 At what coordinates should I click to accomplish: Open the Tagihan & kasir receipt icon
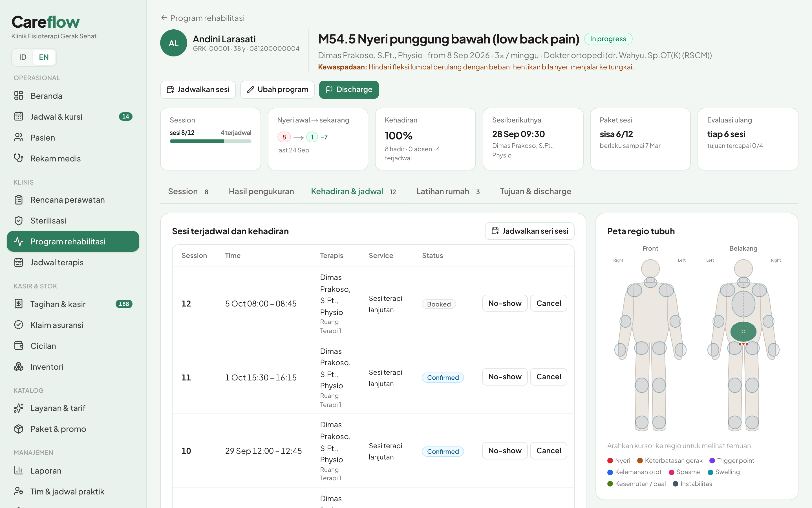pos(18,304)
